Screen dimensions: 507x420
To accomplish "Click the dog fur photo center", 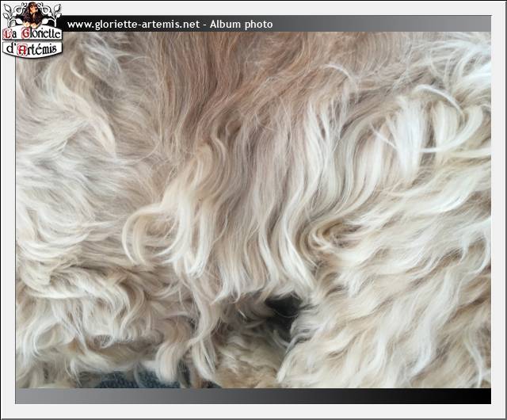I will [253, 210].
